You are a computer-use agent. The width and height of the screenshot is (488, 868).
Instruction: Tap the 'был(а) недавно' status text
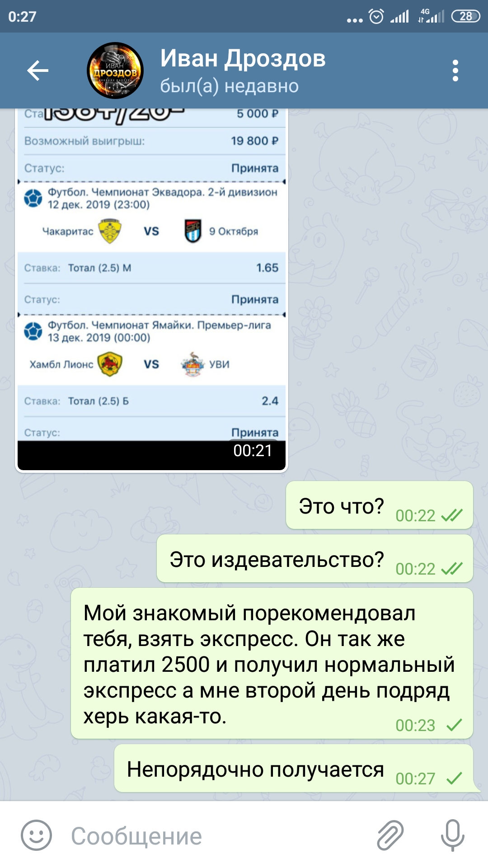(230, 86)
